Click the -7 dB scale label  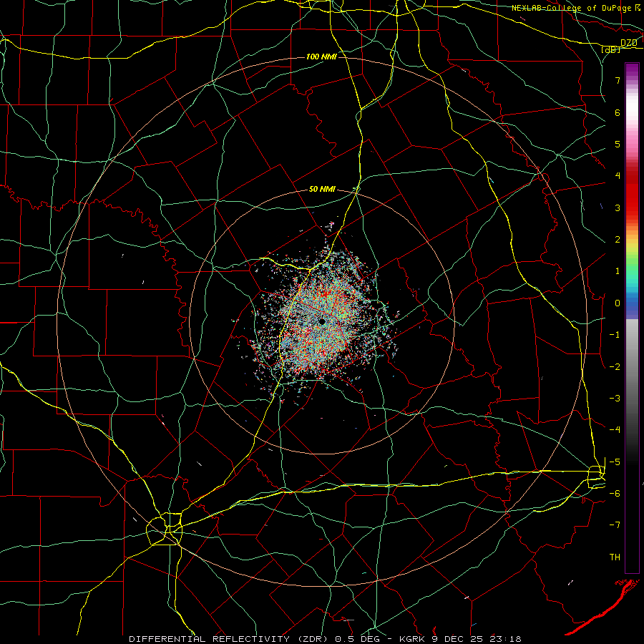click(615, 525)
